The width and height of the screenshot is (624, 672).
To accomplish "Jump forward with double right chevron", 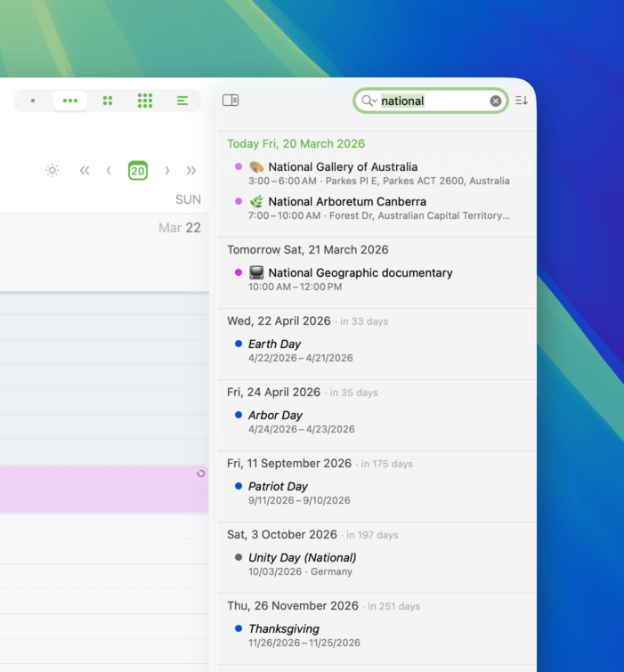I will click(x=191, y=171).
